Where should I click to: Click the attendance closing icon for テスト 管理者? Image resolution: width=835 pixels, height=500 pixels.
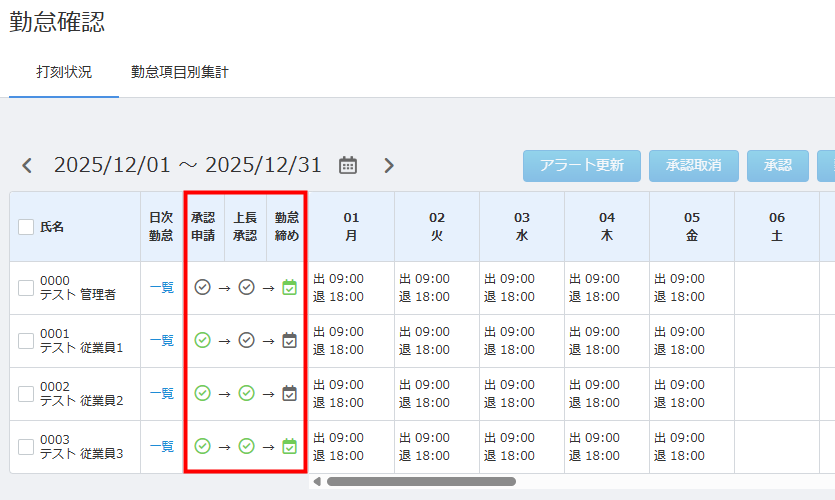[x=289, y=288]
